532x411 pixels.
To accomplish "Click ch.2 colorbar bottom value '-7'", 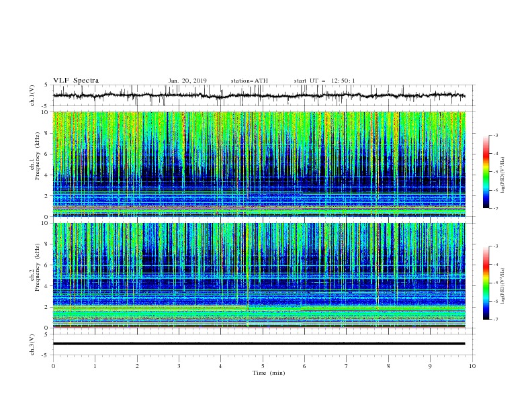I will pos(495,319).
